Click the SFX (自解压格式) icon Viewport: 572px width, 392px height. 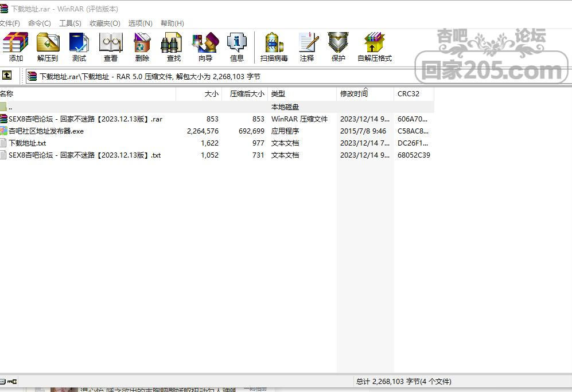pyautogui.click(x=375, y=46)
